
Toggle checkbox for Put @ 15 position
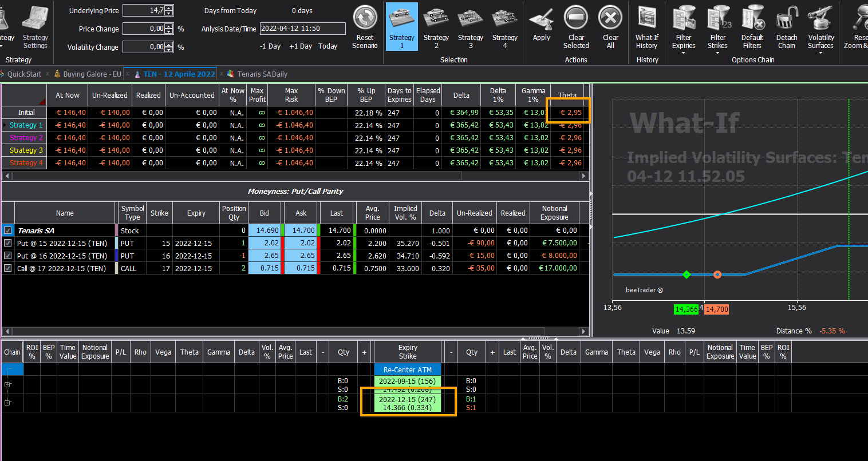point(7,243)
